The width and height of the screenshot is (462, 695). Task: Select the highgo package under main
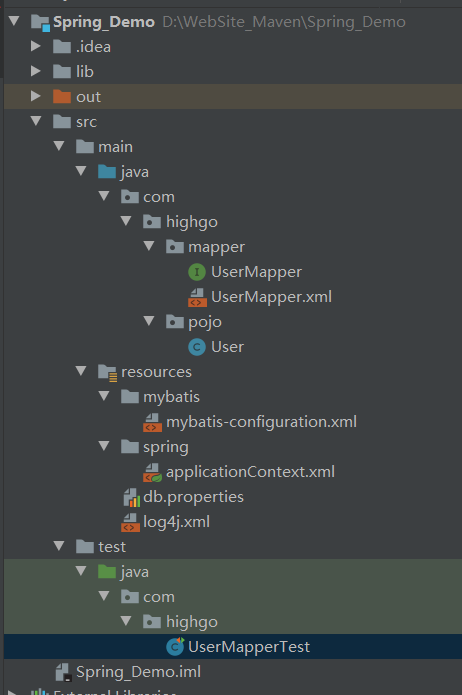(x=192, y=222)
